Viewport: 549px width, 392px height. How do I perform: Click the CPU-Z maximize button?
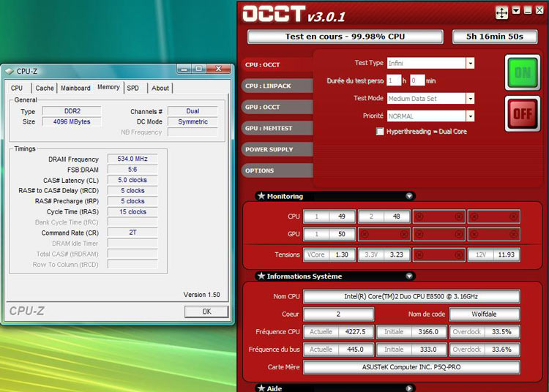[198, 69]
